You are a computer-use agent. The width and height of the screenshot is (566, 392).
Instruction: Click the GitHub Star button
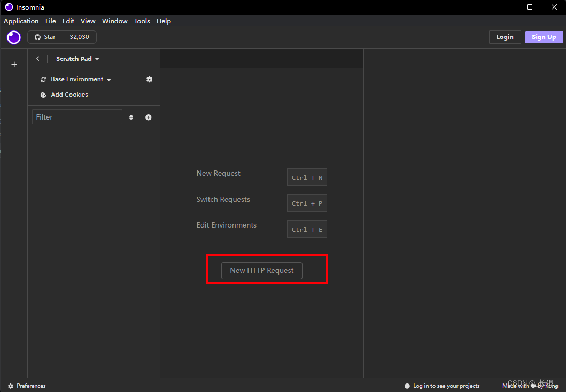[x=45, y=37]
